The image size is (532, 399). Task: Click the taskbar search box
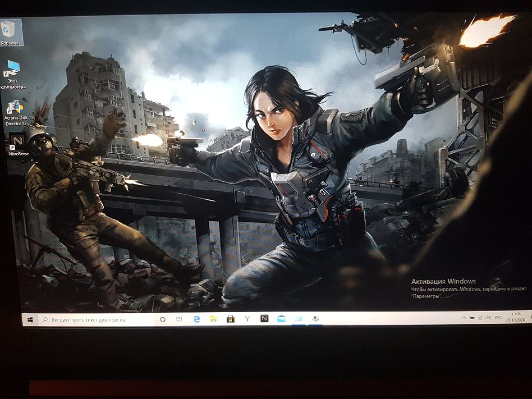[x=94, y=320]
